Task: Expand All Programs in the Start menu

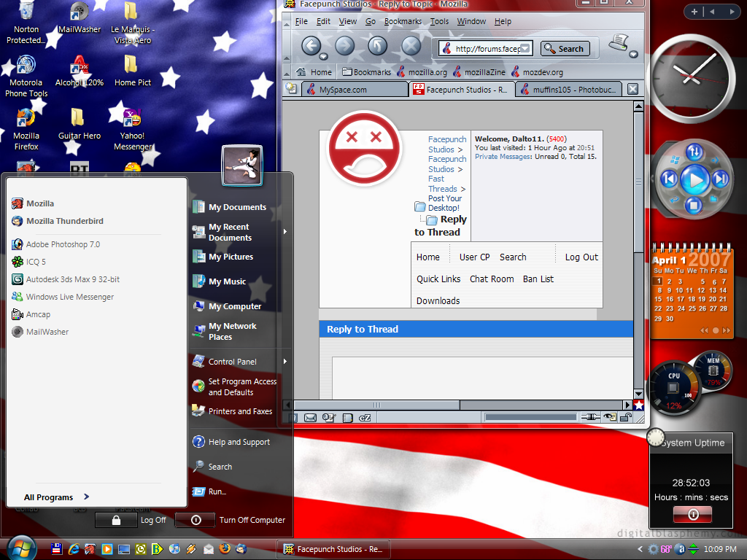Action: (56, 497)
